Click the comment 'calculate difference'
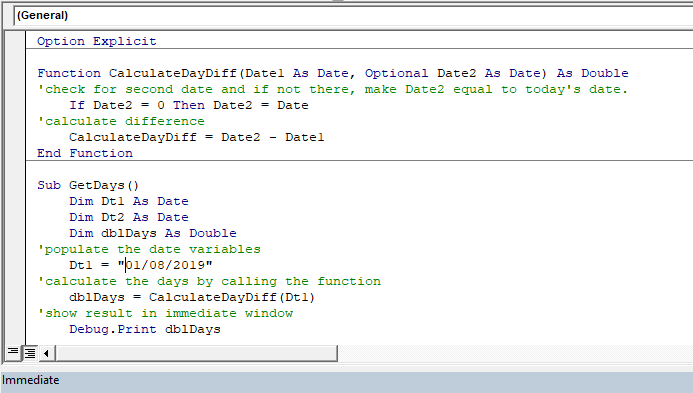Screen dimensions: 693x393 (x=121, y=121)
